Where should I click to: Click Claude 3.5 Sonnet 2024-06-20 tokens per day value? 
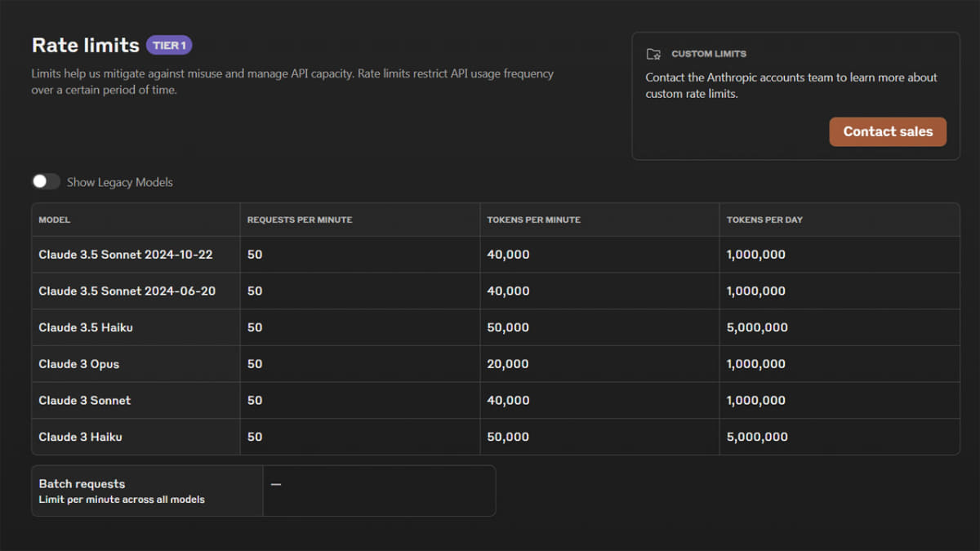(756, 291)
